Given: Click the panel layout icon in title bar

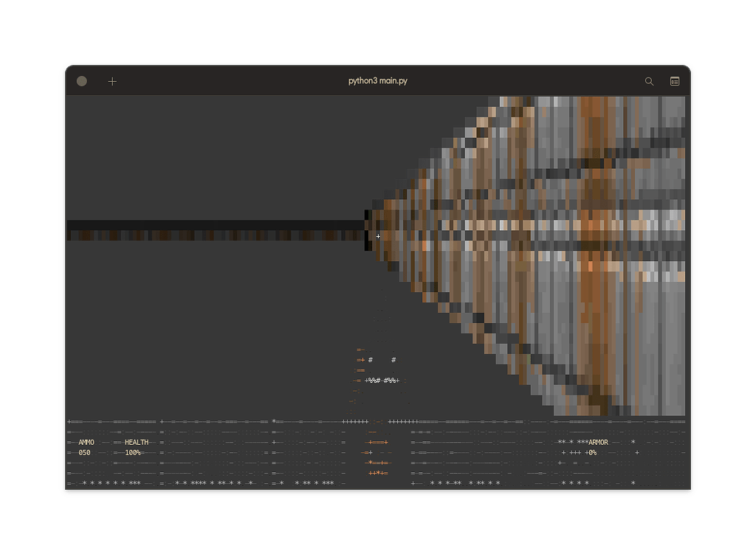Looking at the screenshot, I should point(675,81).
